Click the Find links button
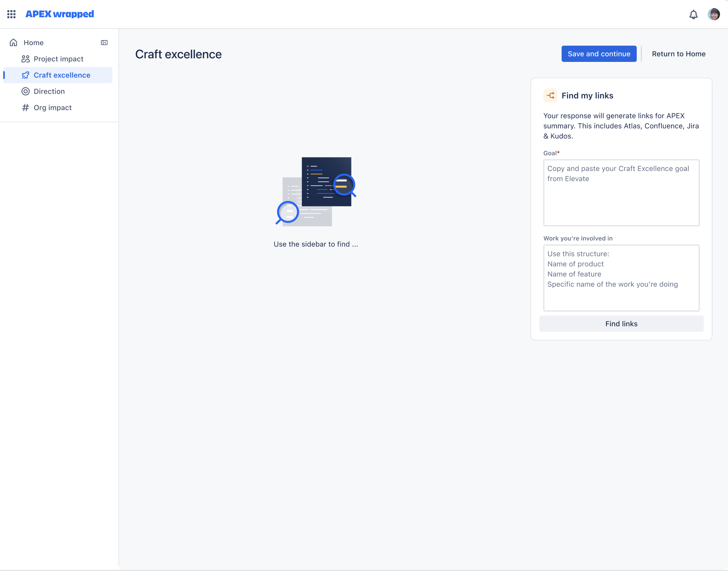 (621, 324)
